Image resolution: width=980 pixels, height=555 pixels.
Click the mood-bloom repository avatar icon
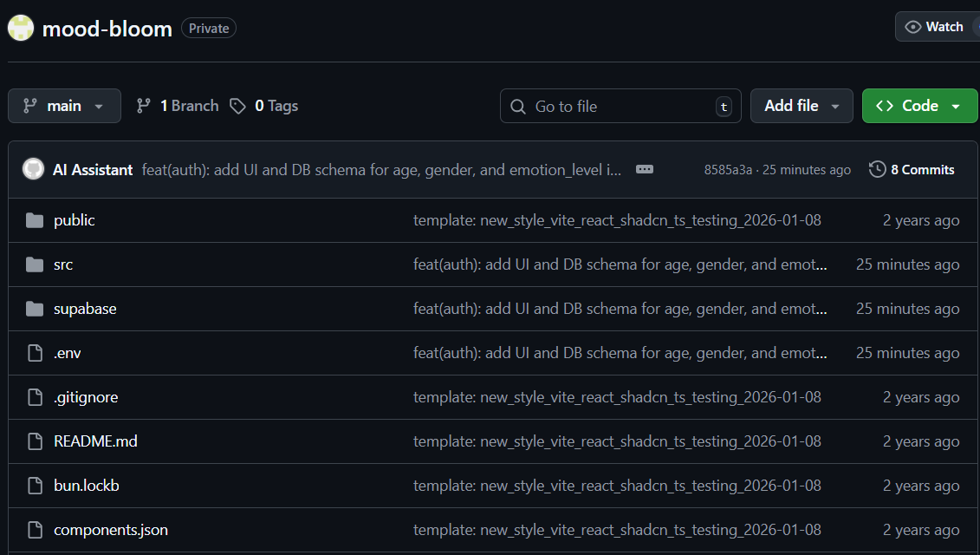(x=21, y=28)
